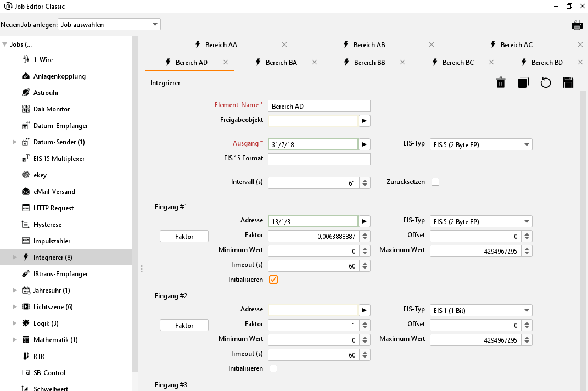Open the Job auswählen dropdown
The width and height of the screenshot is (588, 391).
pyautogui.click(x=109, y=25)
